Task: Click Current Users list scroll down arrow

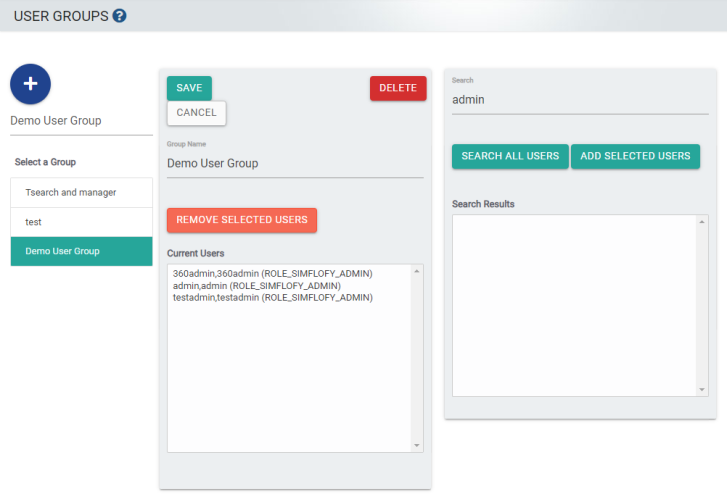Action: (417, 445)
